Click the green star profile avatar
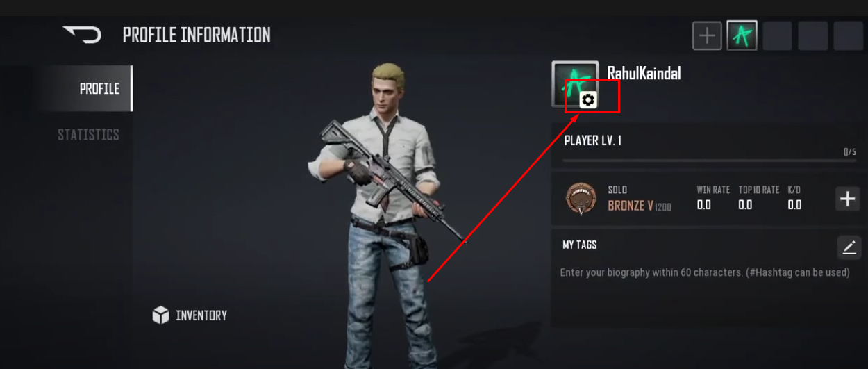This screenshot has width=868, height=369. pos(575,84)
